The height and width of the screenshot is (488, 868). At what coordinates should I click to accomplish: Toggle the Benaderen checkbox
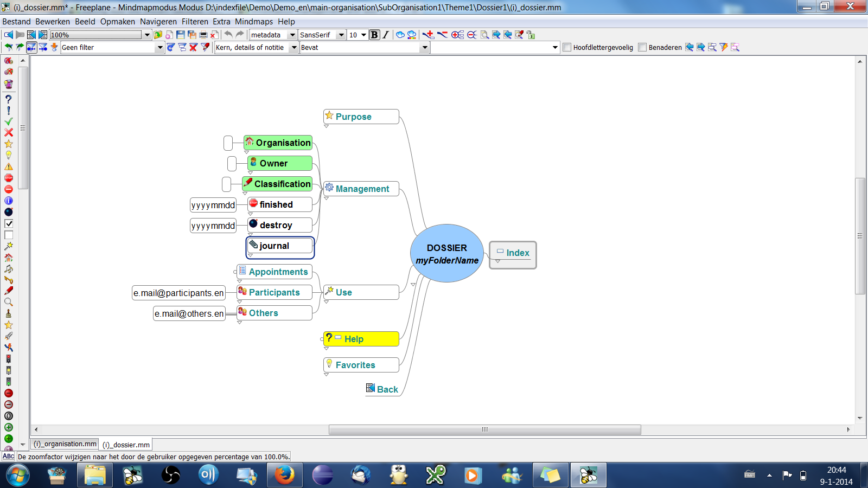click(x=642, y=48)
